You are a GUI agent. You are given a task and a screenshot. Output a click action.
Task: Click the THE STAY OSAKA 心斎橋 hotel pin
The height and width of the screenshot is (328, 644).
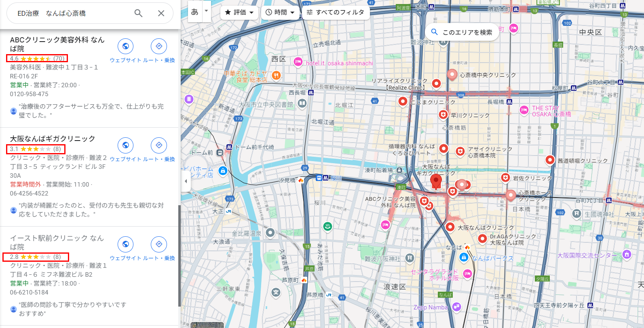(524, 110)
